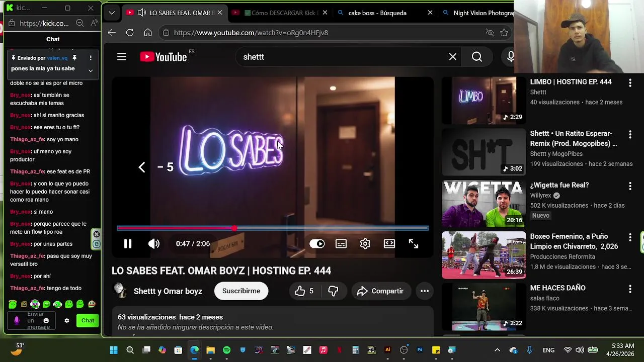The height and width of the screenshot is (362, 644).
Task: Open ME HACES DAÑO video title
Action: [x=557, y=288]
